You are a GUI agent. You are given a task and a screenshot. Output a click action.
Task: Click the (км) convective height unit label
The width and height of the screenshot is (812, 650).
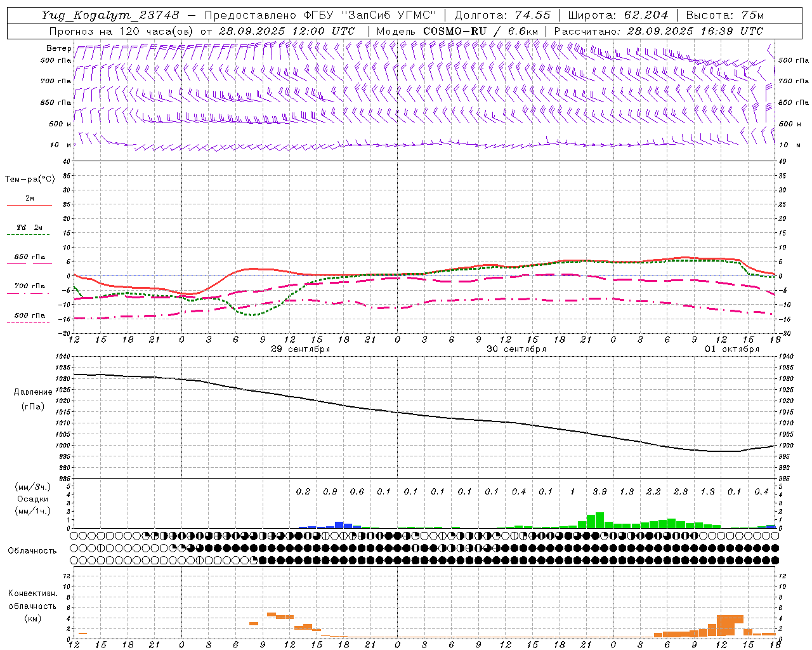pyautogui.click(x=33, y=618)
